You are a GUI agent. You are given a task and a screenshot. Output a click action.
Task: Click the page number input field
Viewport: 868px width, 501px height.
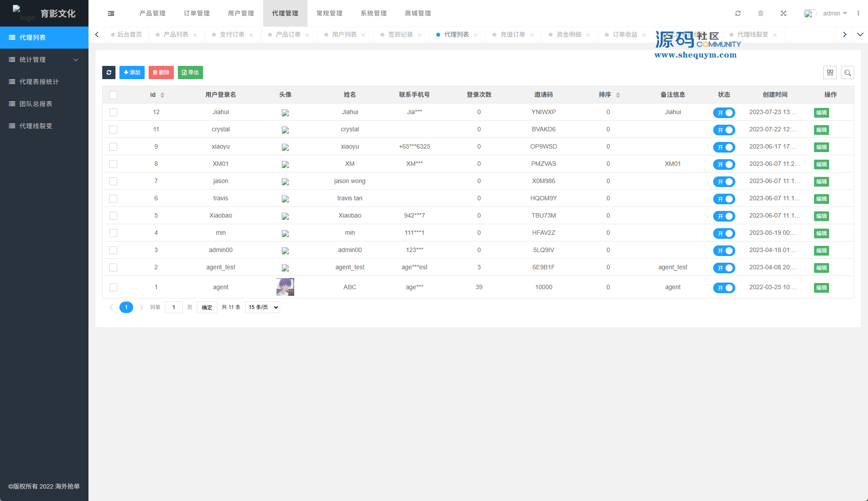tap(173, 307)
